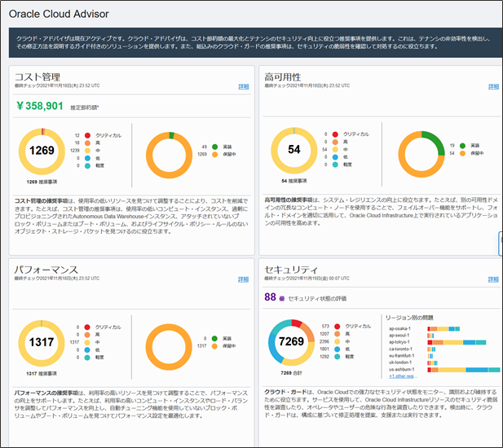This screenshot has width=503, height=448.
Task: Click the side panel handle on right edge
Action: 500,243
